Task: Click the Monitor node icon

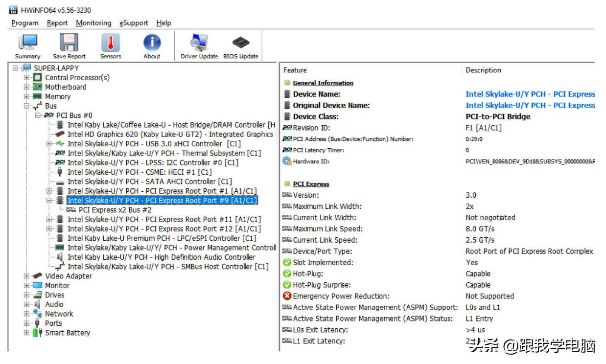Action: (x=38, y=285)
